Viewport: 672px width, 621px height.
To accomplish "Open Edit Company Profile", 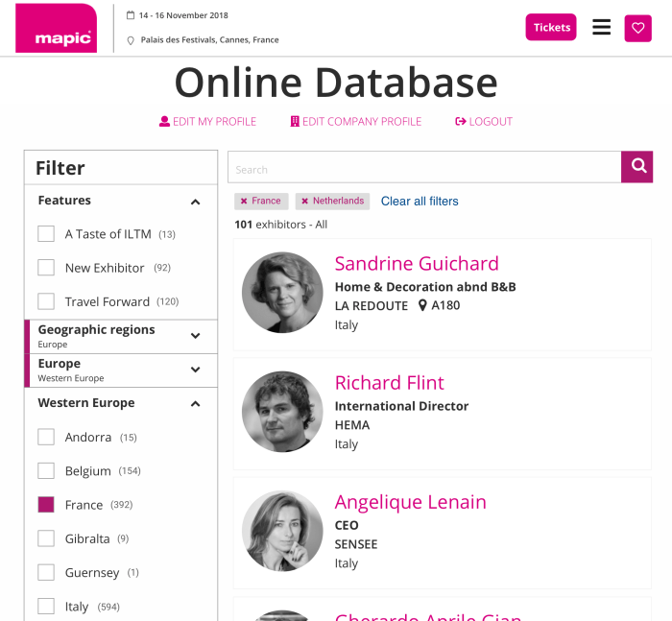I will [356, 122].
